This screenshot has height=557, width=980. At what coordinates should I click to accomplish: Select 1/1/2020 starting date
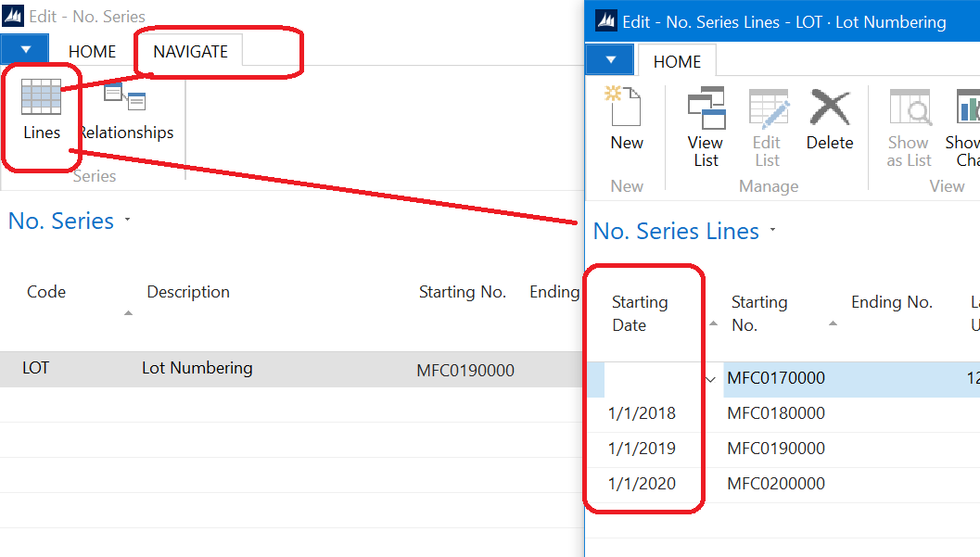pos(642,483)
